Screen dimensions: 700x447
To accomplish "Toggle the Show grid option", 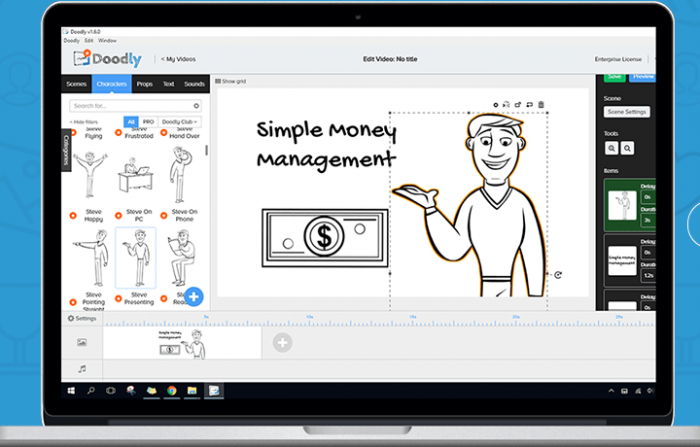I will tap(232, 80).
